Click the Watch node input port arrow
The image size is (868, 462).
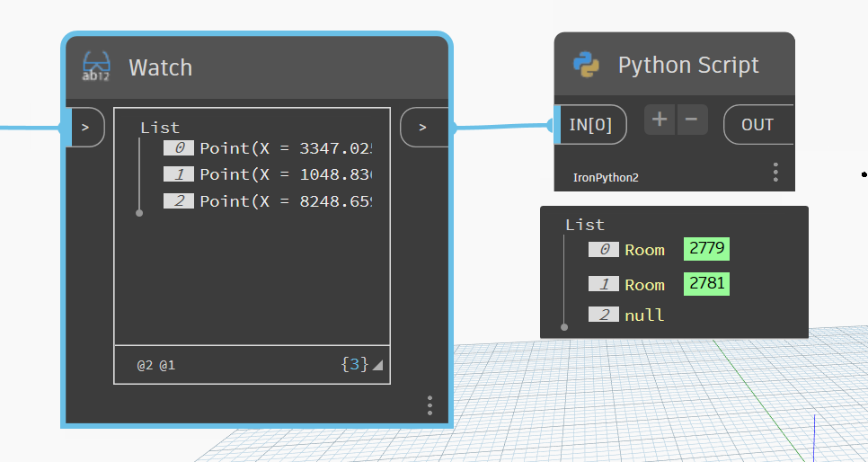[x=85, y=128]
